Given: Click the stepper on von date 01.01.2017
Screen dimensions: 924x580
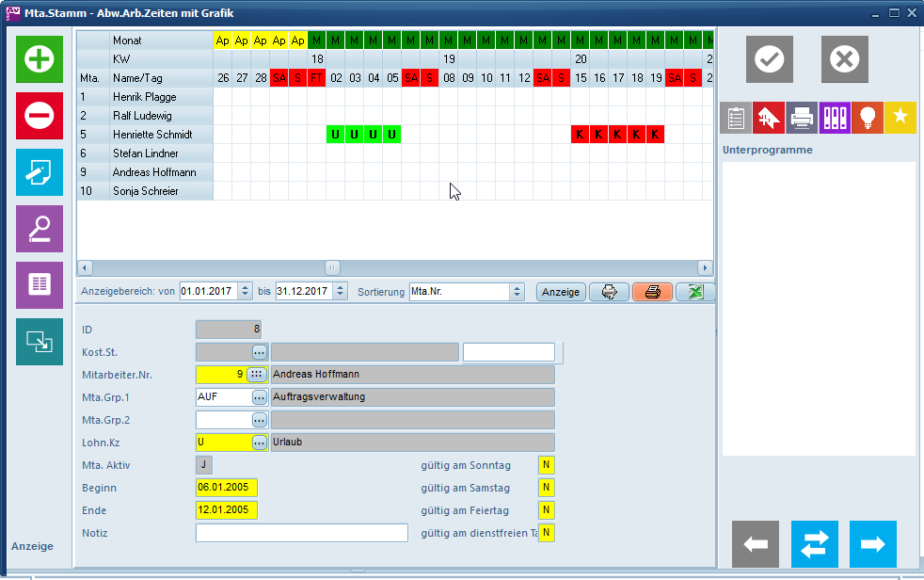Looking at the screenshot, I should 246,292.
